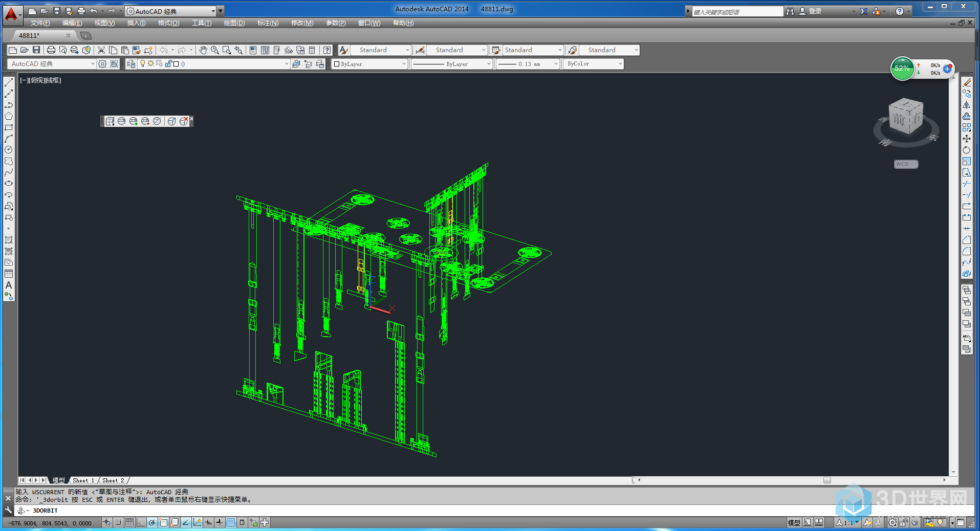The height and width of the screenshot is (531, 980).
Task: Select the Polygon draw tool
Action: point(9,116)
